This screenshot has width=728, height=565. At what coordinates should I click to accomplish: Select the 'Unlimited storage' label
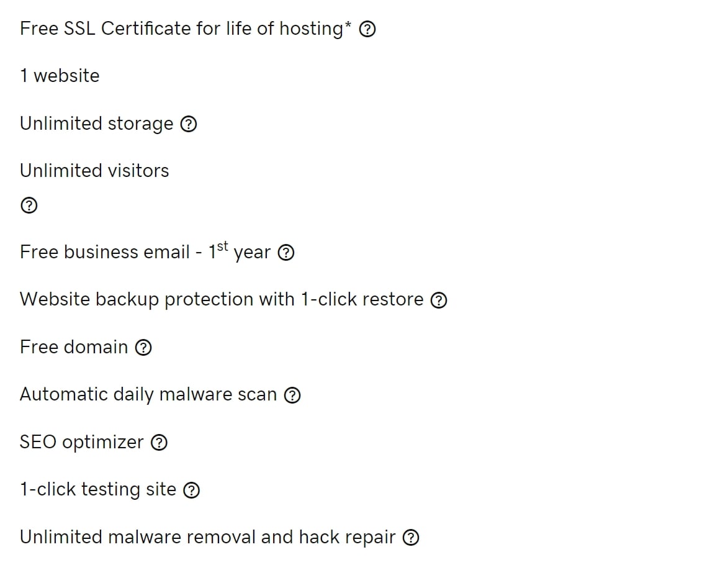[x=97, y=124]
